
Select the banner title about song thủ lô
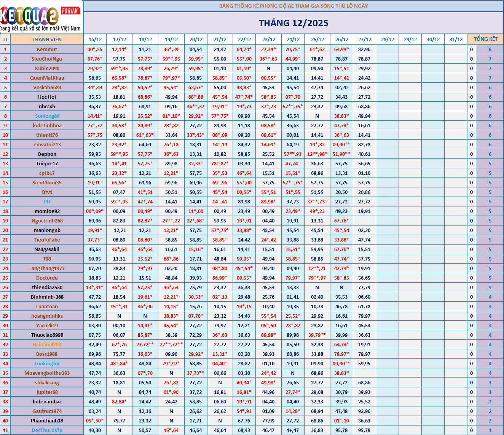[293, 6]
